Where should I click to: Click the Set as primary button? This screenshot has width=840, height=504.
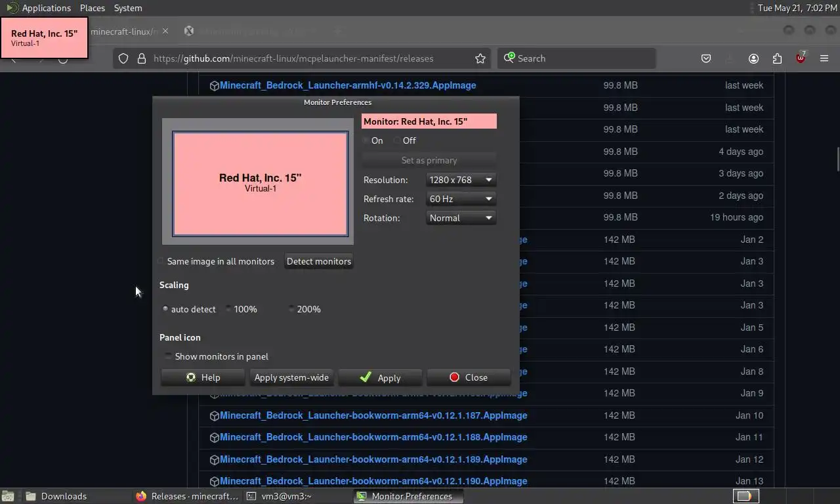pos(429,160)
